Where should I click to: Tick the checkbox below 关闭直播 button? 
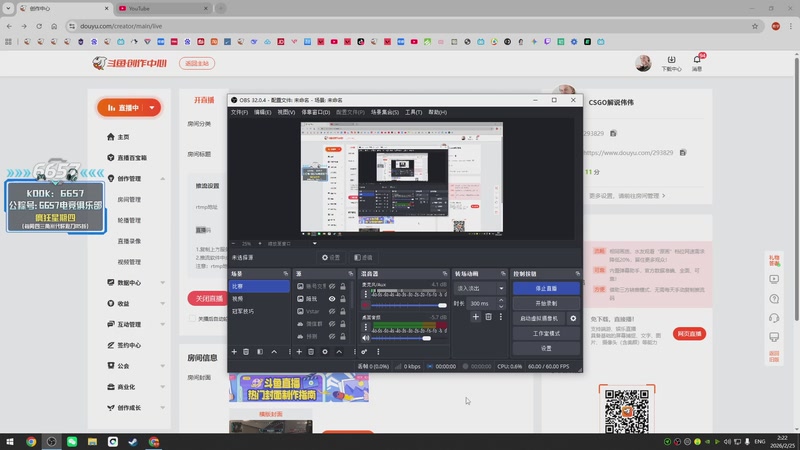pos(192,319)
